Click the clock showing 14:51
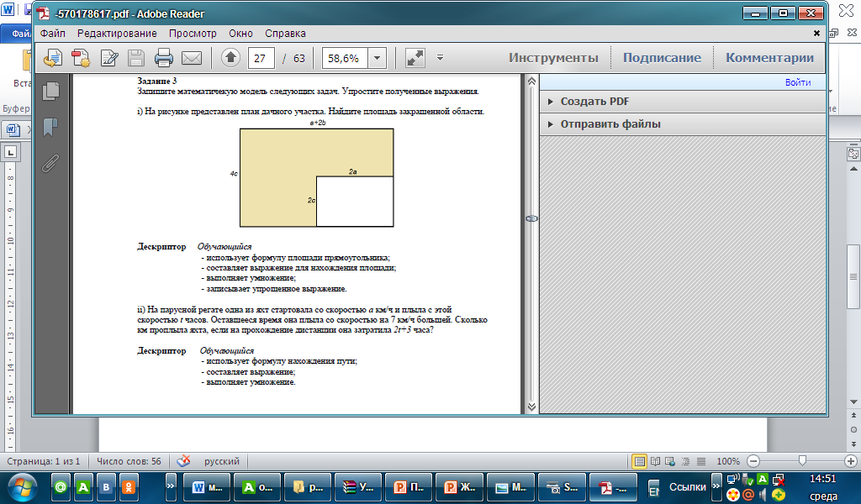 click(x=823, y=479)
